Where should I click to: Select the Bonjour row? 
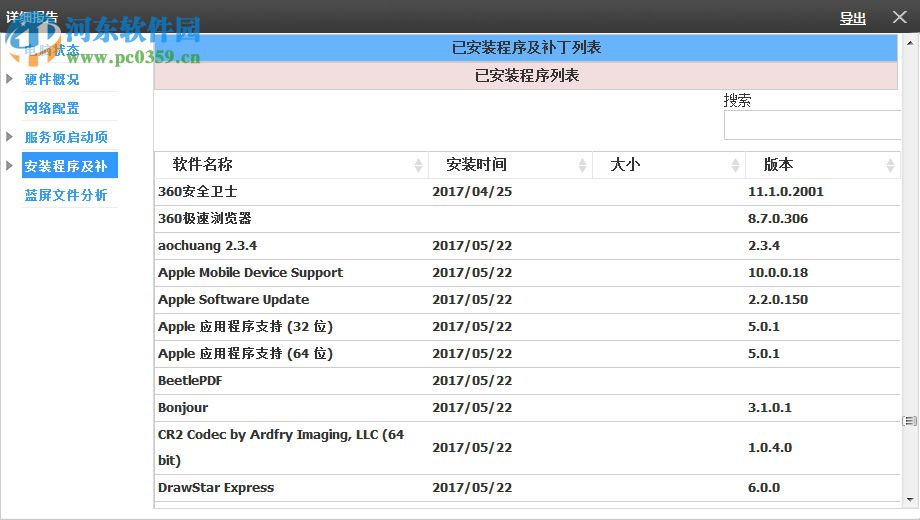[527, 408]
